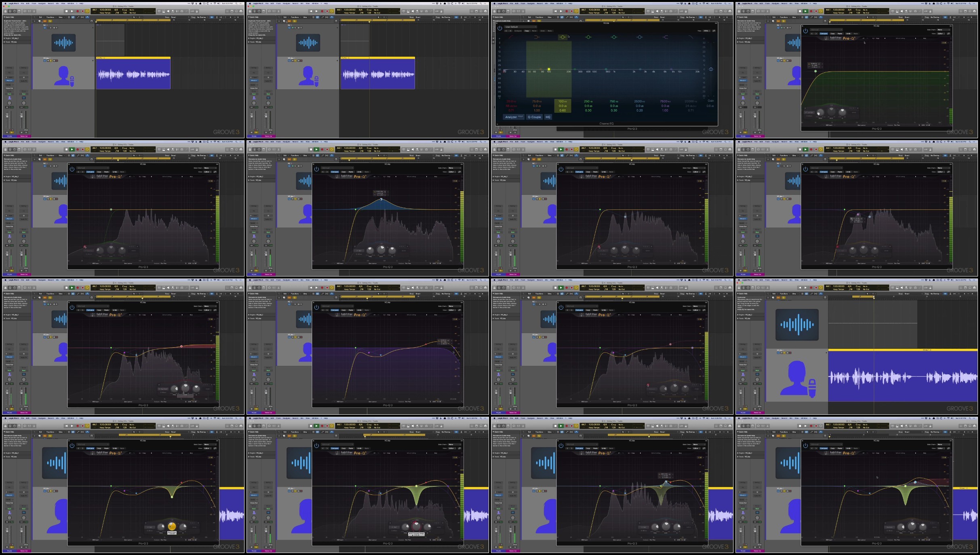The image size is (980, 555).
Task: In zoomed waveform frame, open the Library toolbar icon
Action: 739,288
